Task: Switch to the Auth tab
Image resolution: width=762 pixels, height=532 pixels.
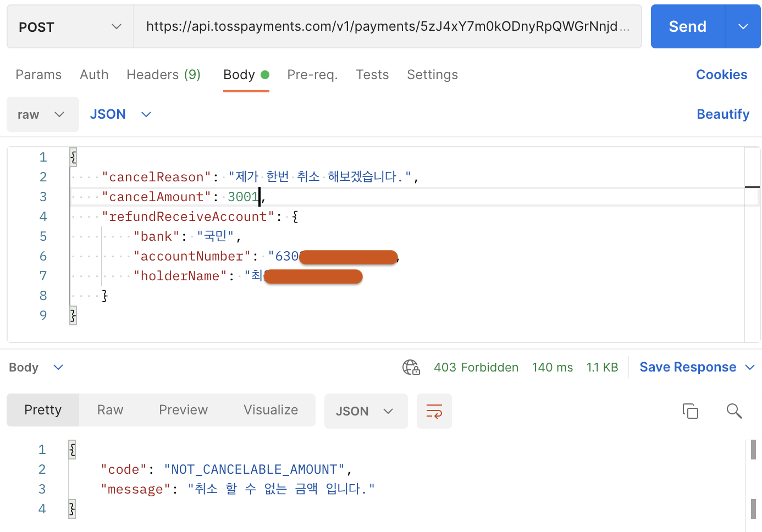Action: (x=94, y=75)
